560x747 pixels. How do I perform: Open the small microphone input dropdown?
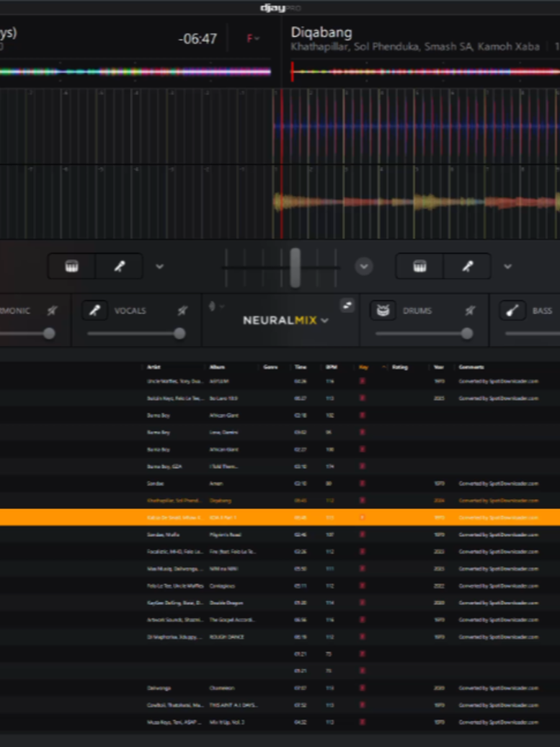point(216,306)
